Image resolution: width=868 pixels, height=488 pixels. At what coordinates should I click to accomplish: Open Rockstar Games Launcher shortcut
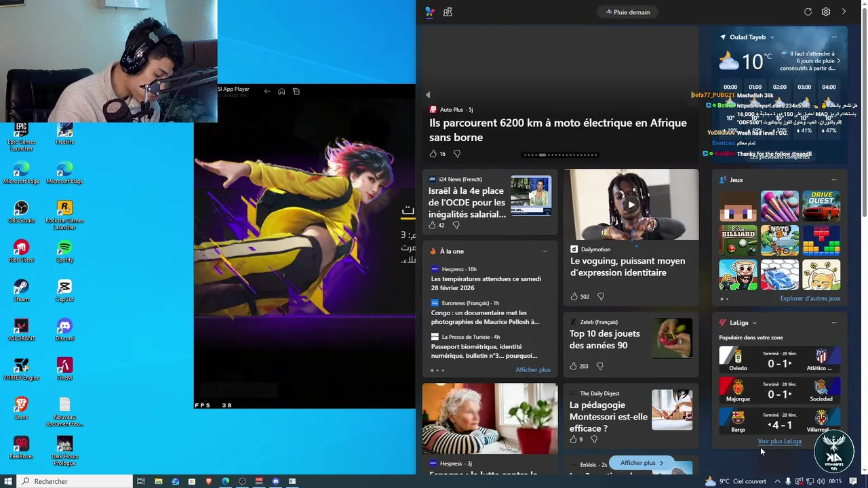(64, 215)
